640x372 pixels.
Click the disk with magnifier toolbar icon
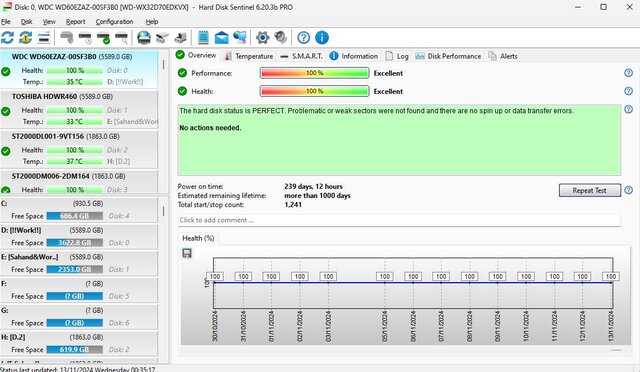pos(122,38)
